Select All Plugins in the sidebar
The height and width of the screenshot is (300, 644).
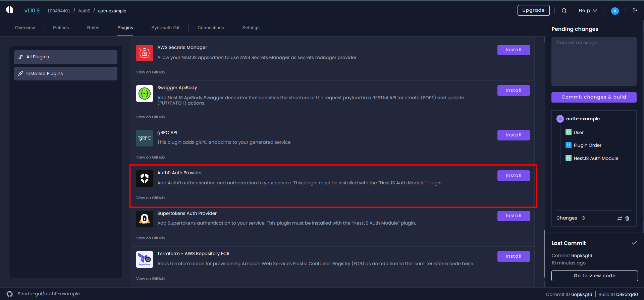[x=66, y=57]
